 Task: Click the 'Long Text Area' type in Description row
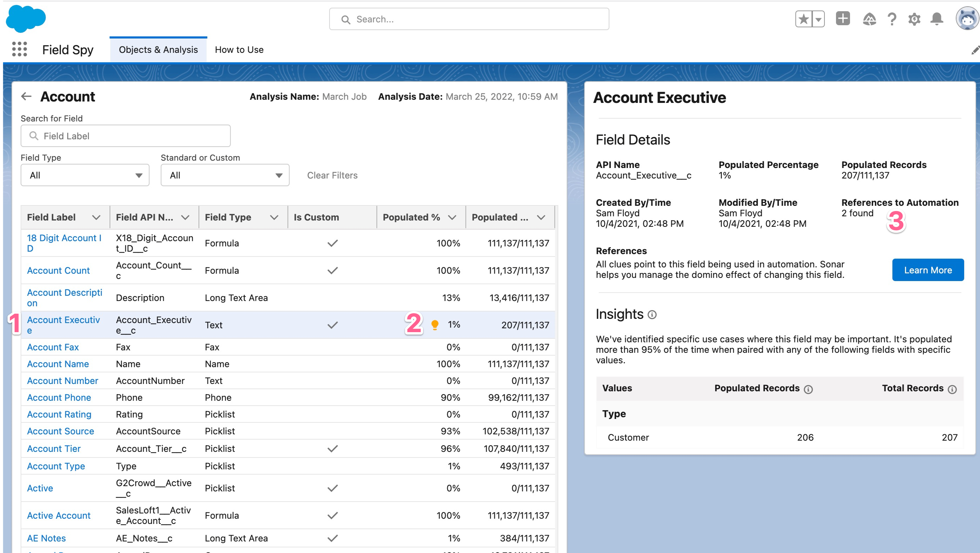coord(236,298)
